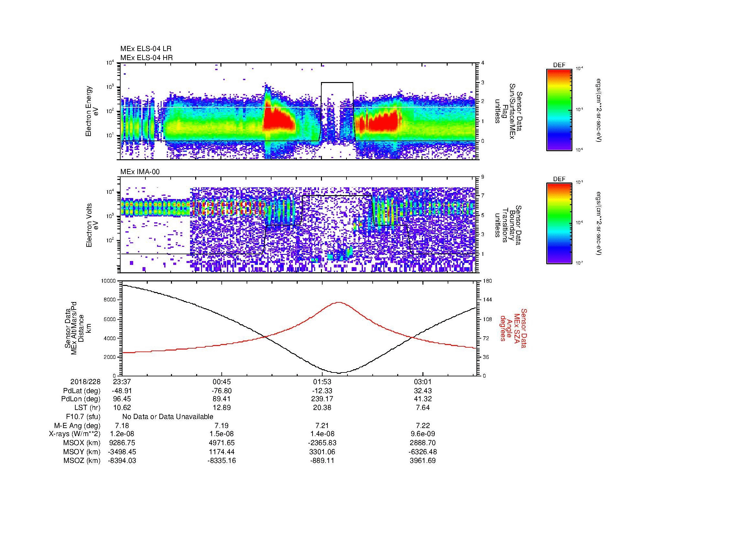Click the Electron Energy eV axis label
The image size is (756, 534).
92,111
